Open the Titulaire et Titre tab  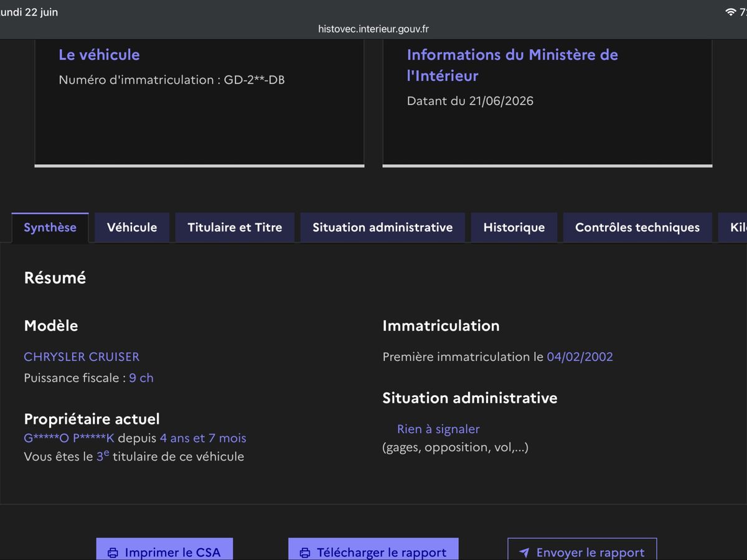click(x=235, y=227)
